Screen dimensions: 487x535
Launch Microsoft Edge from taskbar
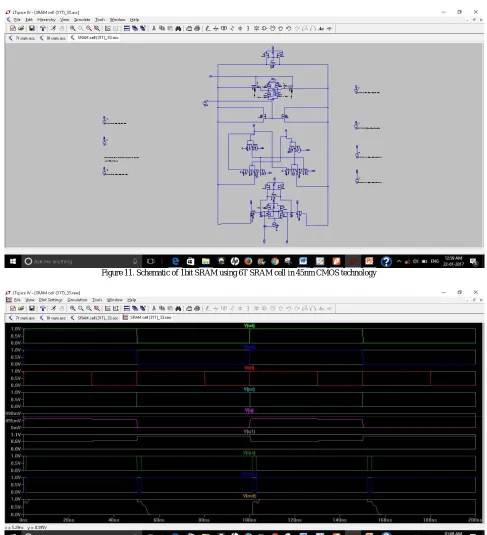pyautogui.click(x=175, y=261)
